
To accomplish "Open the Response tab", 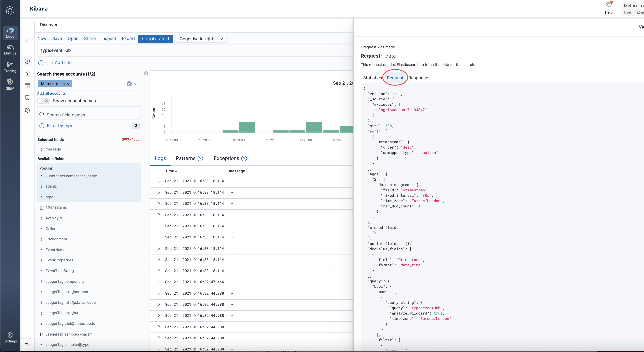I will 418,78.
